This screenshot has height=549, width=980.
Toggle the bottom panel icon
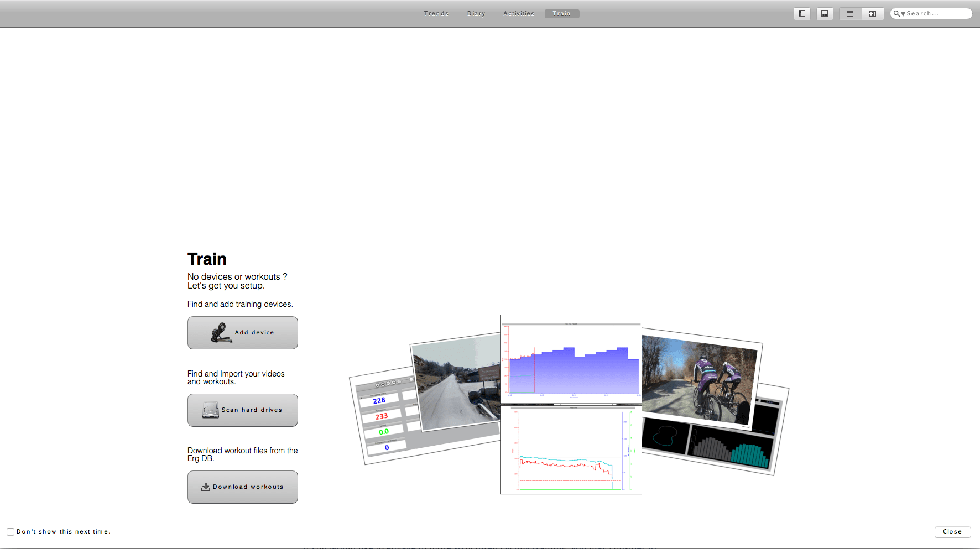(x=825, y=14)
